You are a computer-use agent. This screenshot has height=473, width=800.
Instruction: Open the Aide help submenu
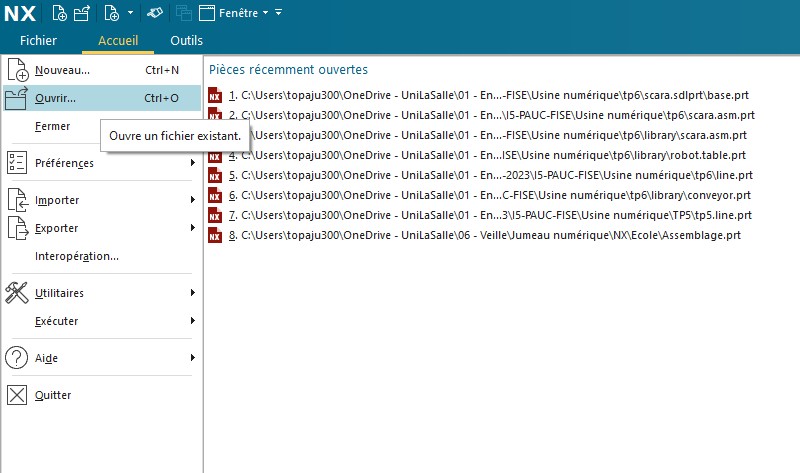(102, 358)
